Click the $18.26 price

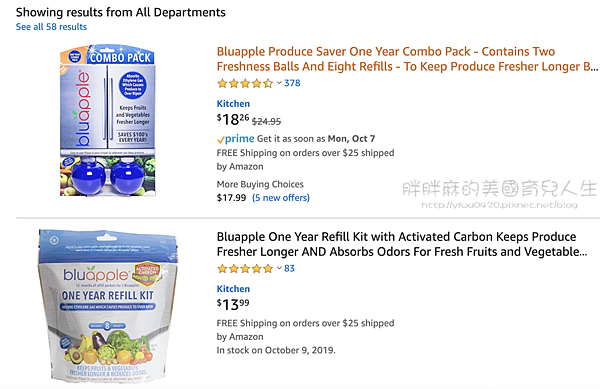[233, 119]
